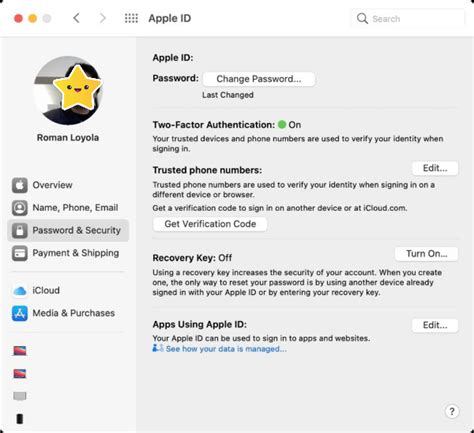The width and height of the screenshot is (474, 433).
Task: Edit trusted phone numbers
Action: pos(435,168)
